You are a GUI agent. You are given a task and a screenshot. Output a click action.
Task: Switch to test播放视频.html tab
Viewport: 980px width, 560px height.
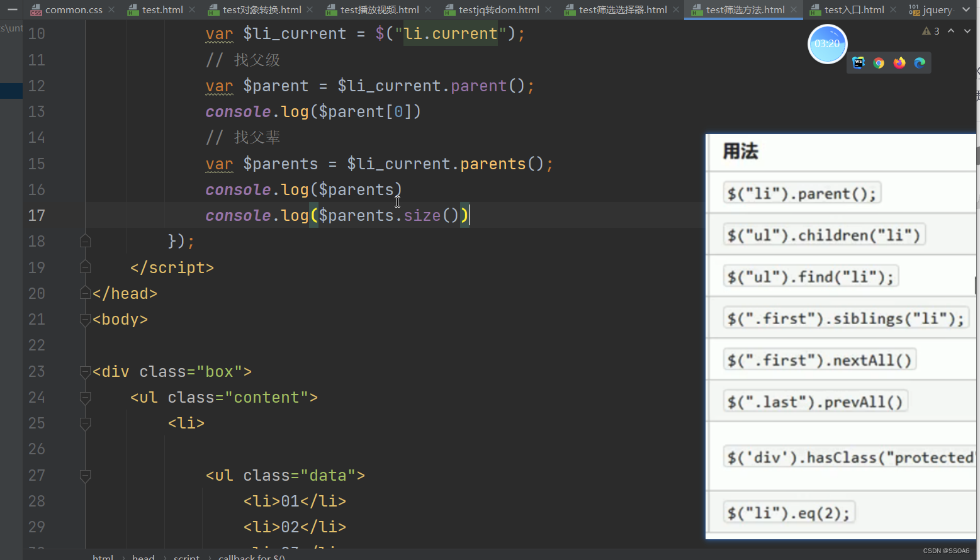point(380,9)
